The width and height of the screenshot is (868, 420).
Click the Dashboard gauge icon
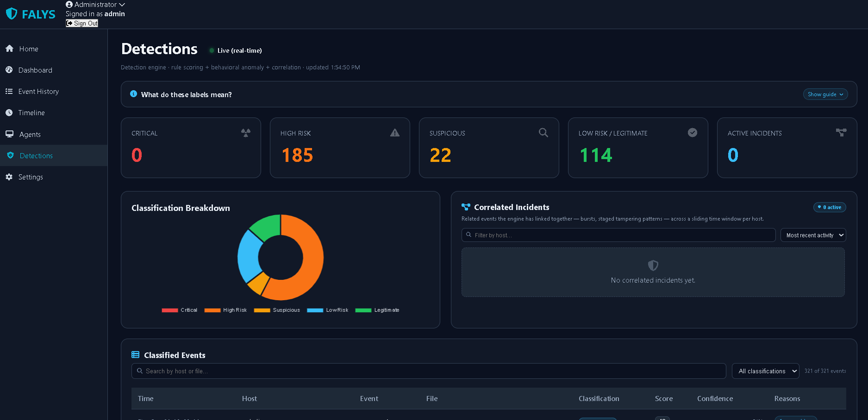tap(9, 70)
